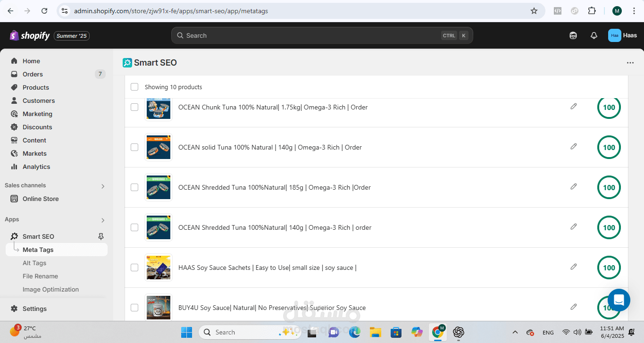Click the Shopify logo
The image size is (644, 343).
point(30,35)
